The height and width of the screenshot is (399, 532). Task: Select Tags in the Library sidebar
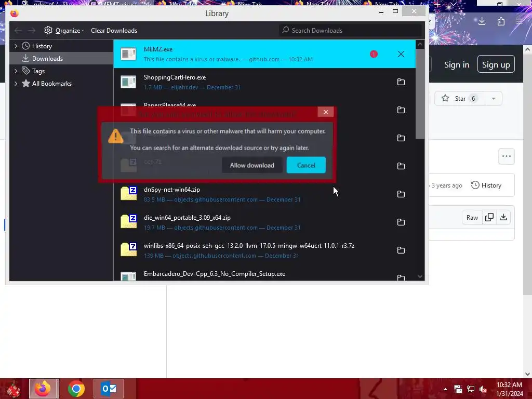(61, 71)
